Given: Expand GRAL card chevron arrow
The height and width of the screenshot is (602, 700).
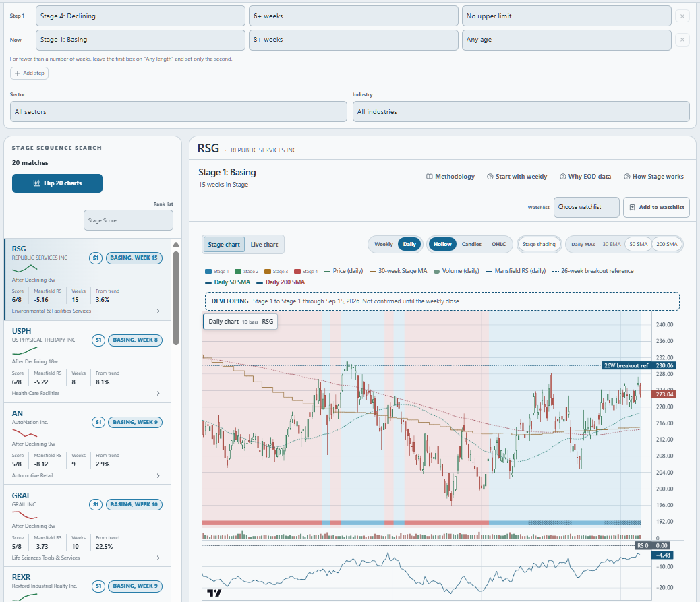Looking at the screenshot, I should 158,558.
